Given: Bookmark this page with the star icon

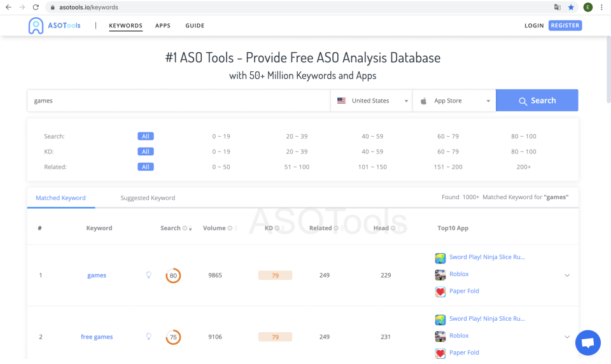Looking at the screenshot, I should [571, 8].
